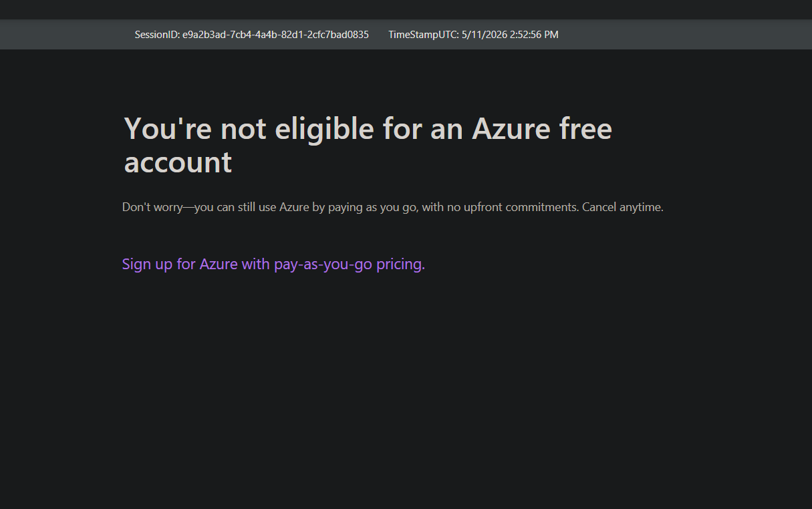812x509 pixels.
Task: Click the "You're not eligible" heading
Action: (x=368, y=145)
